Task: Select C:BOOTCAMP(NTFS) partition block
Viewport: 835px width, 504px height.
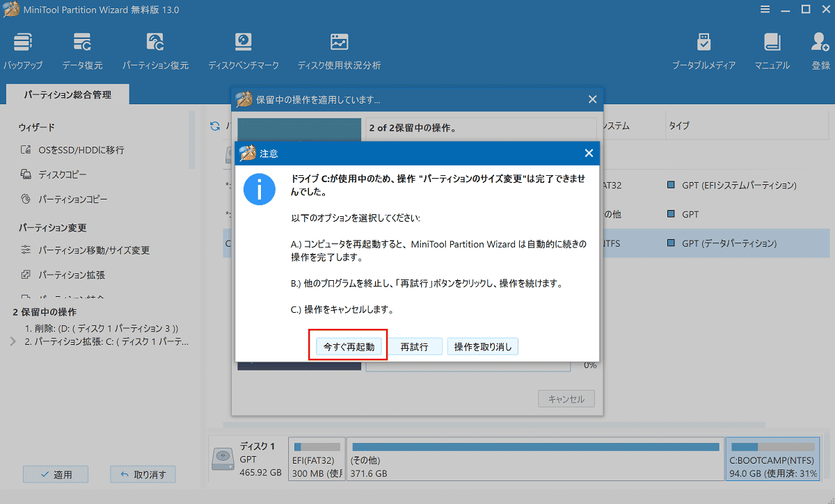Action: click(x=772, y=460)
